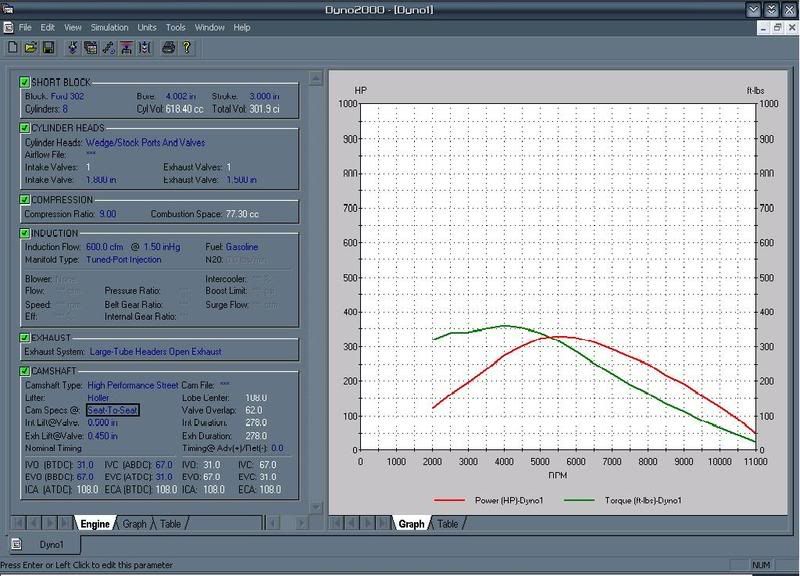Click the blue down-arrow toolbar icon
This screenshot has width=800, height=576.
click(x=73, y=48)
